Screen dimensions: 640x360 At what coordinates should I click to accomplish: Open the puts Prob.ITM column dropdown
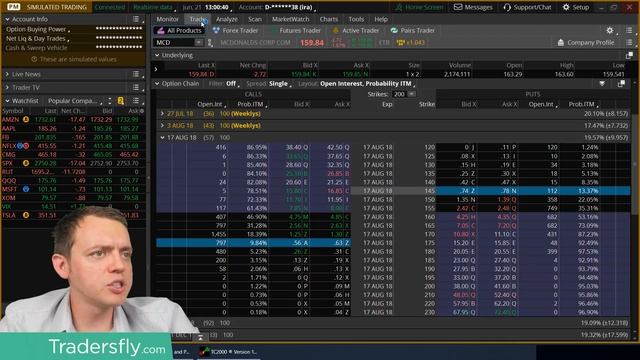coord(583,104)
